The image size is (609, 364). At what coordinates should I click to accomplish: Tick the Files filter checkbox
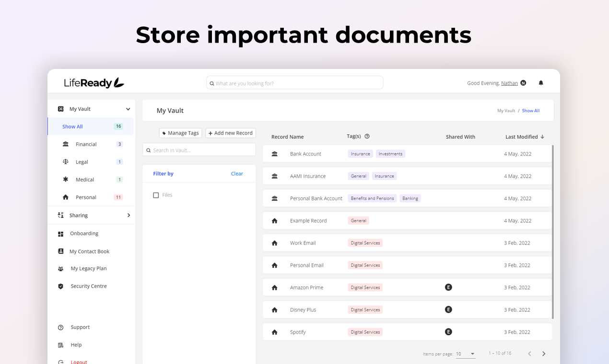click(x=156, y=195)
